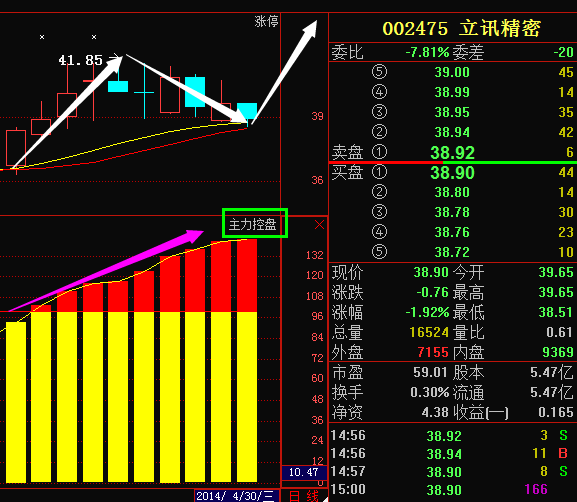The image size is (577, 502).
Task: Select 买盘 ① price 38.90
Action: pyautogui.click(x=453, y=173)
